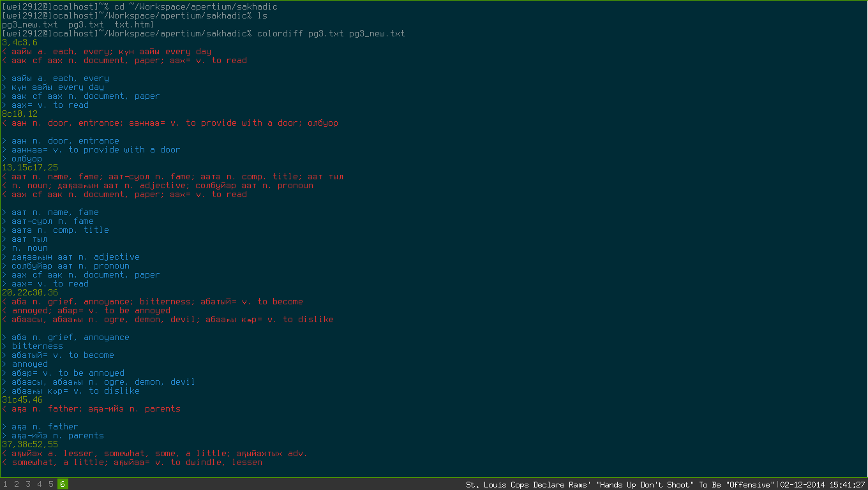Click hunk header '3,4c3,6'
The height and width of the screenshot is (490, 868).
point(20,43)
